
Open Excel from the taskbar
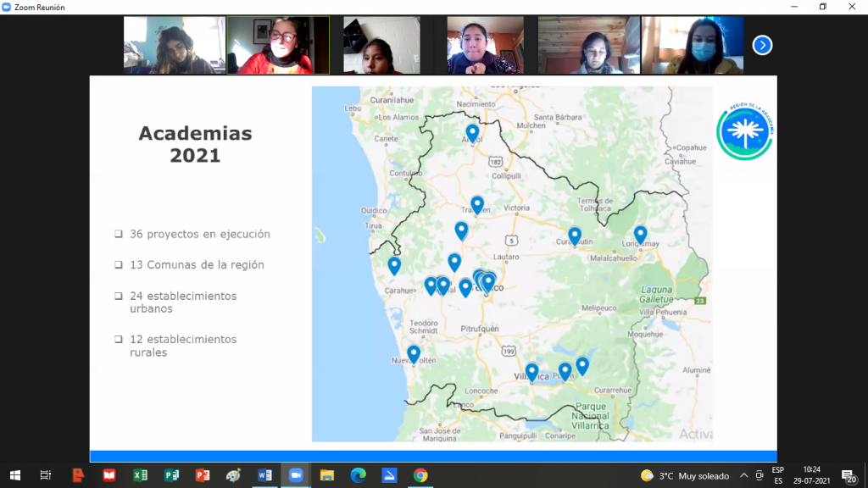(140, 475)
